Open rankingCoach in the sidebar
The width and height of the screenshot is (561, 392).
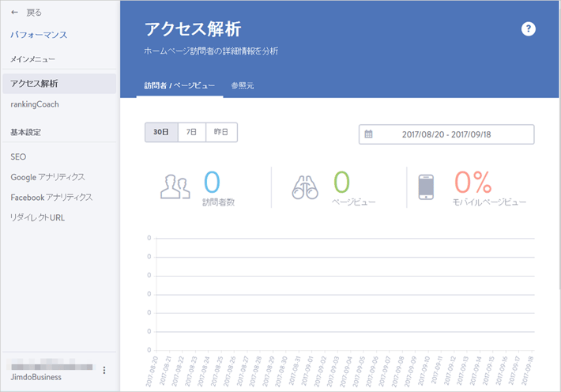35,104
